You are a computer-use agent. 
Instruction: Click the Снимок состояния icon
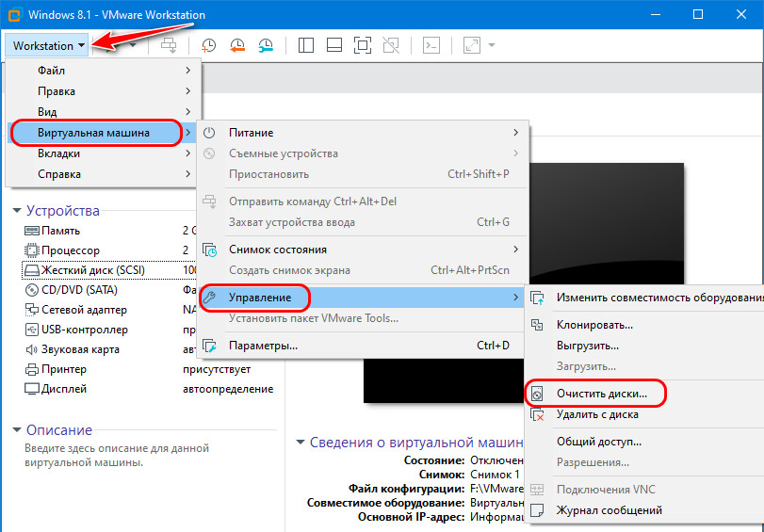point(209,250)
